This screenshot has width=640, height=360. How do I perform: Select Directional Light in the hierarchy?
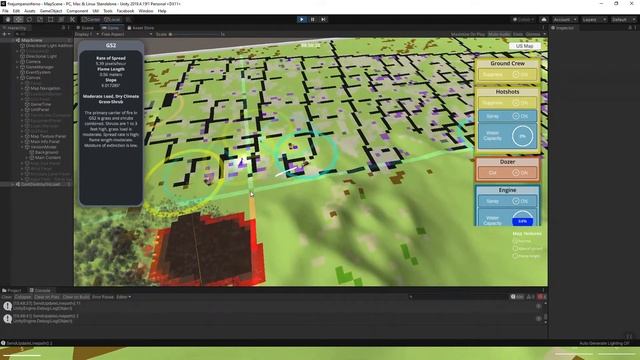click(x=41, y=56)
